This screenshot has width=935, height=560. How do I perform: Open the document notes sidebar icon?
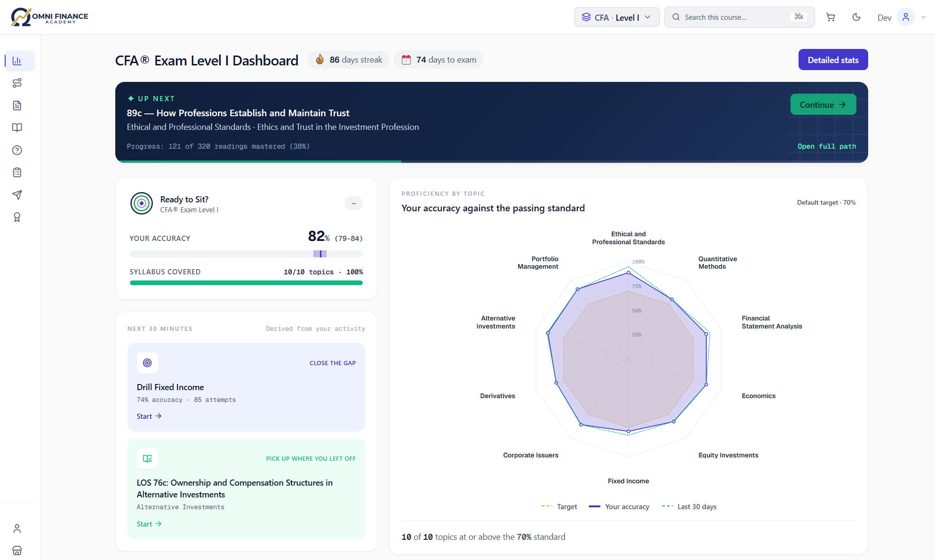click(x=17, y=105)
